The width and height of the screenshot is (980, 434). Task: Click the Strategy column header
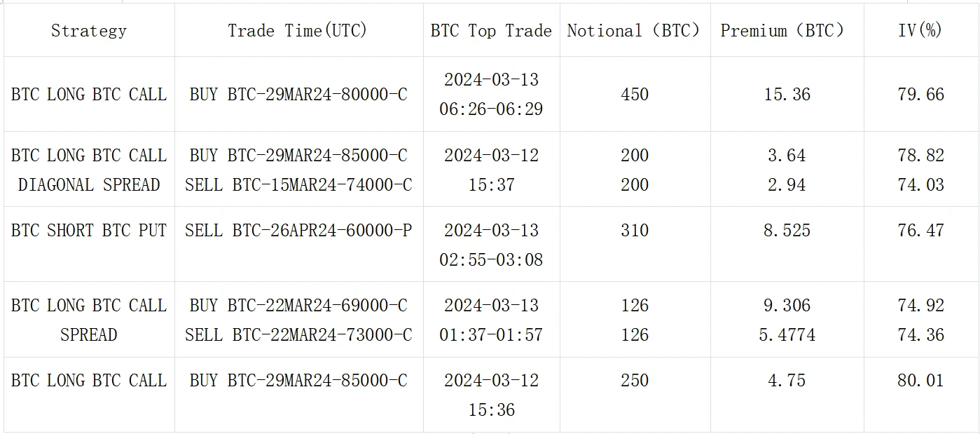(89, 31)
